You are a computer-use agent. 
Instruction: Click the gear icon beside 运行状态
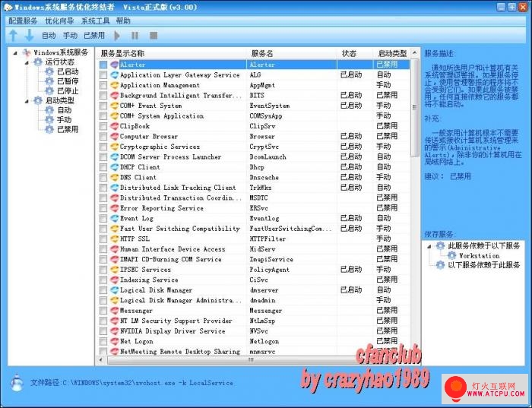point(38,62)
